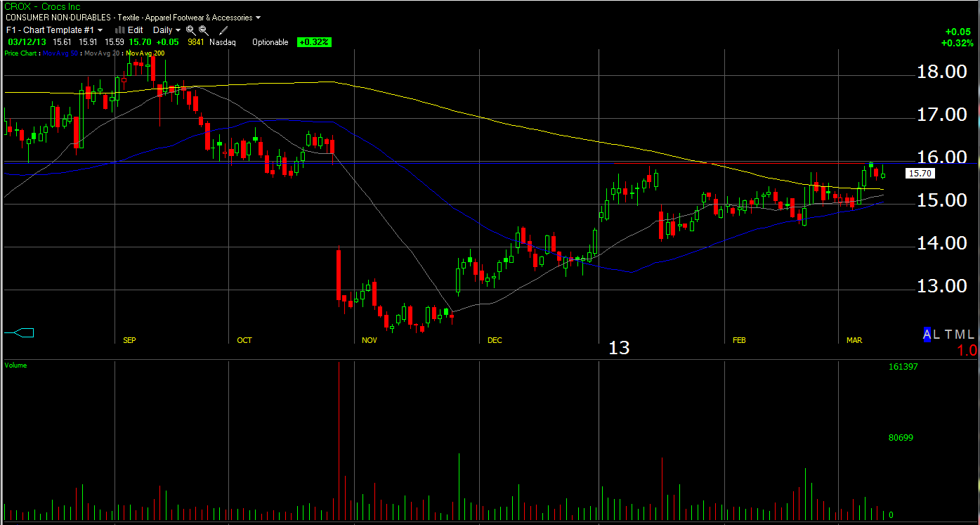Click the Volume pane label
The height and width of the screenshot is (525, 980).
click(x=15, y=365)
